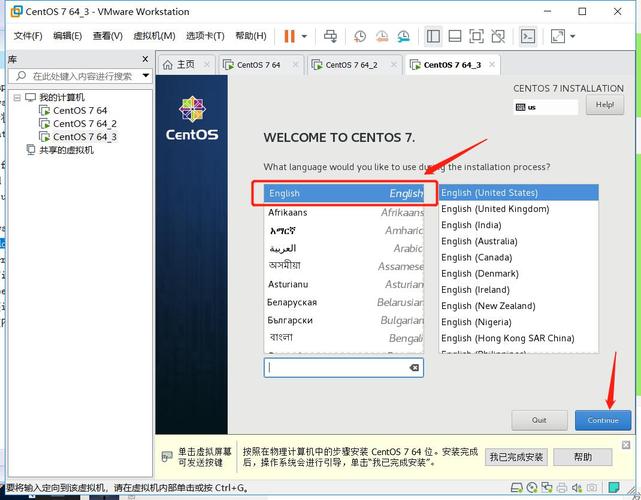Click the Unity mode icon
This screenshot has width=641, height=500.
point(498,36)
